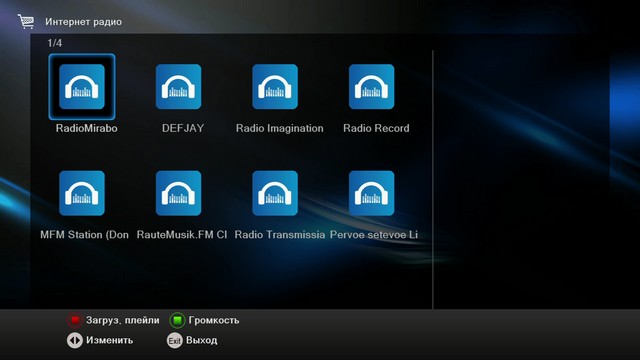640x360 pixels.
Task: Click the Radio Record station name
Action: pos(376,128)
